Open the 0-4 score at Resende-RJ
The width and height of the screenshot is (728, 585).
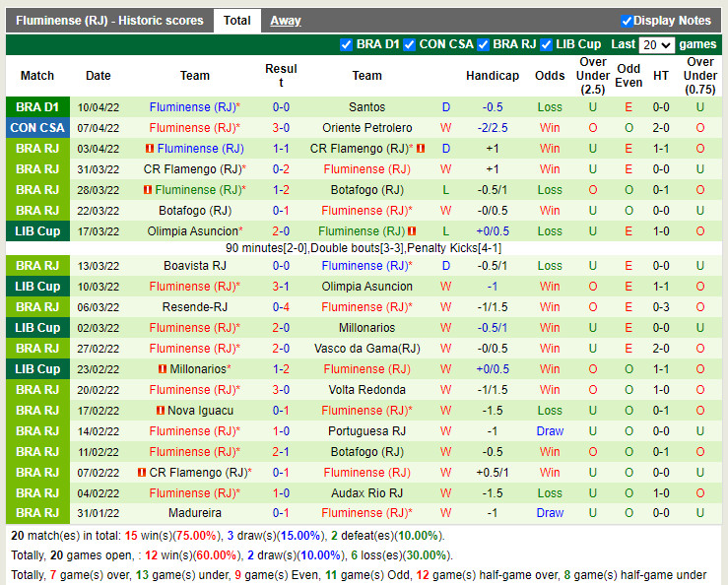281,307
